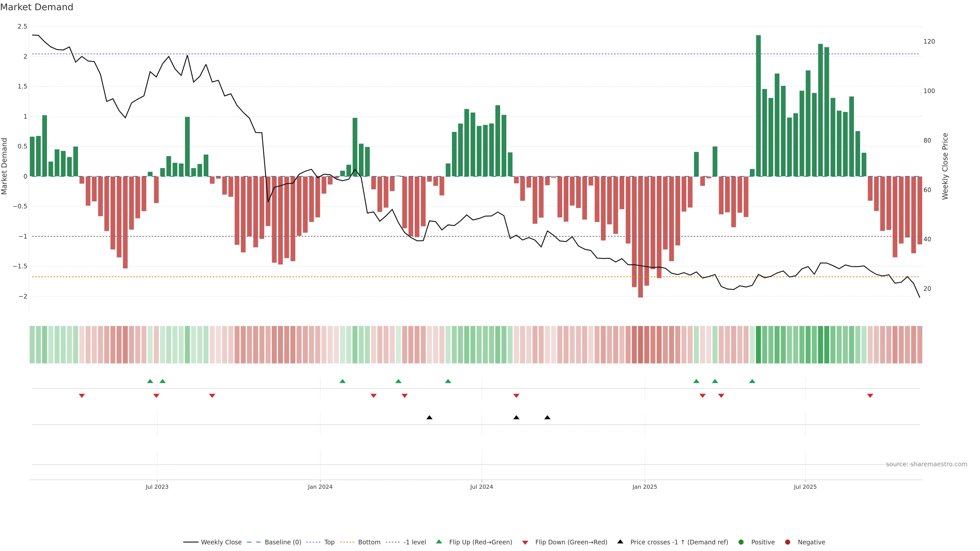Screen dimensions: 980x551
Task: Click the first black price-cross triangle marker
Action: tap(430, 418)
